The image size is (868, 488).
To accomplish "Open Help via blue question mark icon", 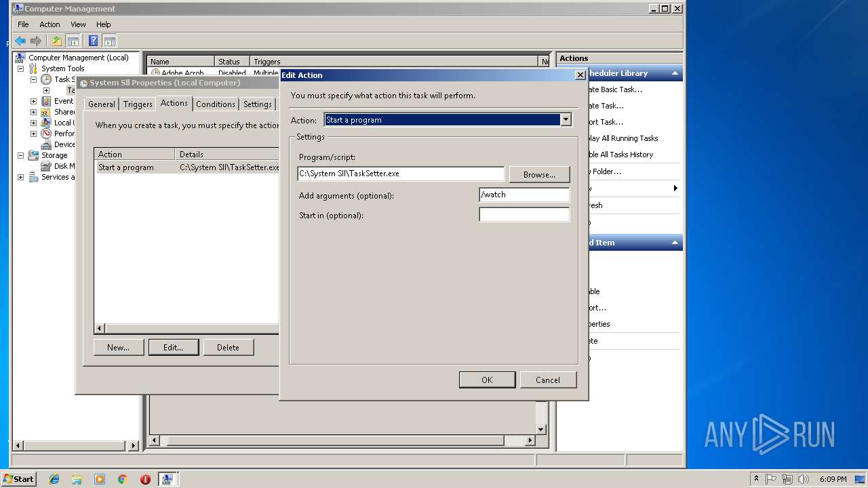I will 94,41.
